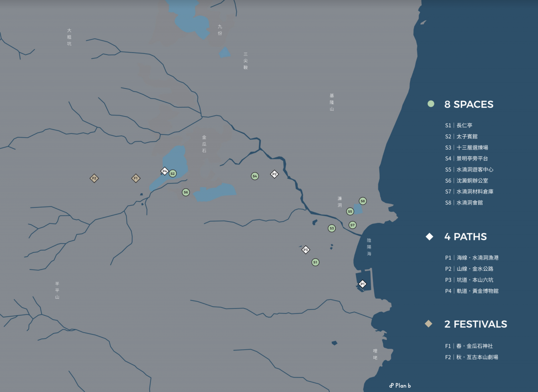Click the 8 SPACES legend heading
Screen dimensions: 538x392
click(468, 104)
